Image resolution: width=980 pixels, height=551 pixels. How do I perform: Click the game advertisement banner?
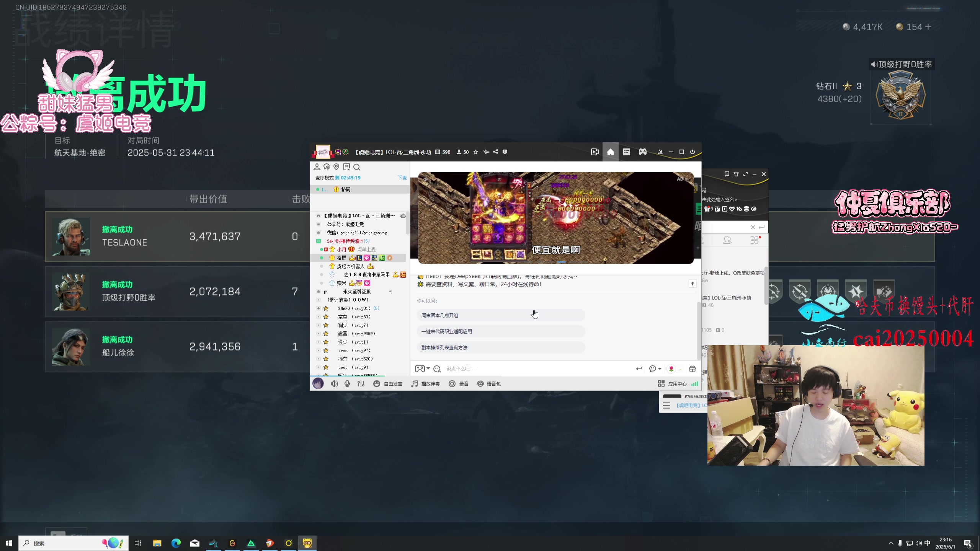point(555,218)
